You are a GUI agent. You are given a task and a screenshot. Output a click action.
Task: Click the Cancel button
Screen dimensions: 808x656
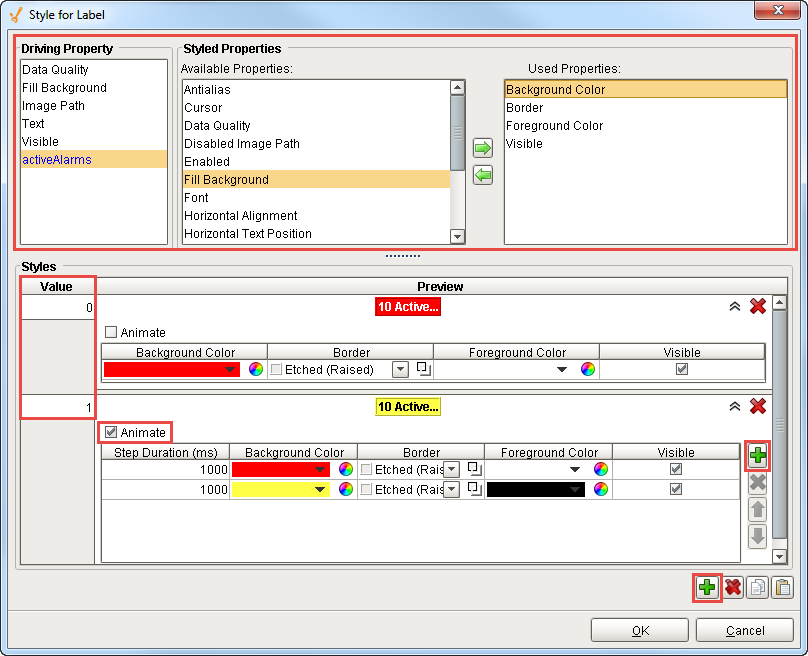click(744, 630)
